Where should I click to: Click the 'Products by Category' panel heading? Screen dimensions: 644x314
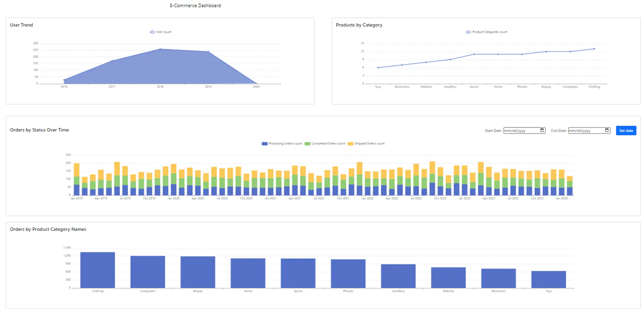(x=359, y=25)
